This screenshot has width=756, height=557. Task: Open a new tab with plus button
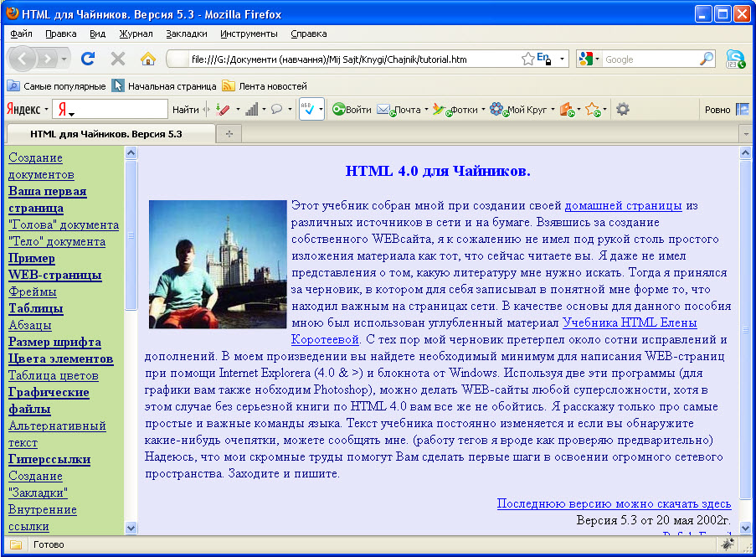pyautogui.click(x=229, y=134)
